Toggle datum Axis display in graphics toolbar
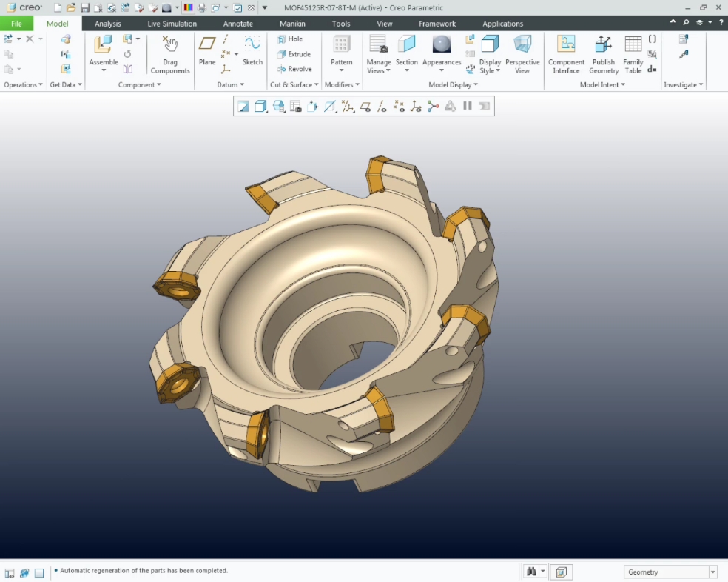This screenshot has height=582, width=728. coord(382,107)
